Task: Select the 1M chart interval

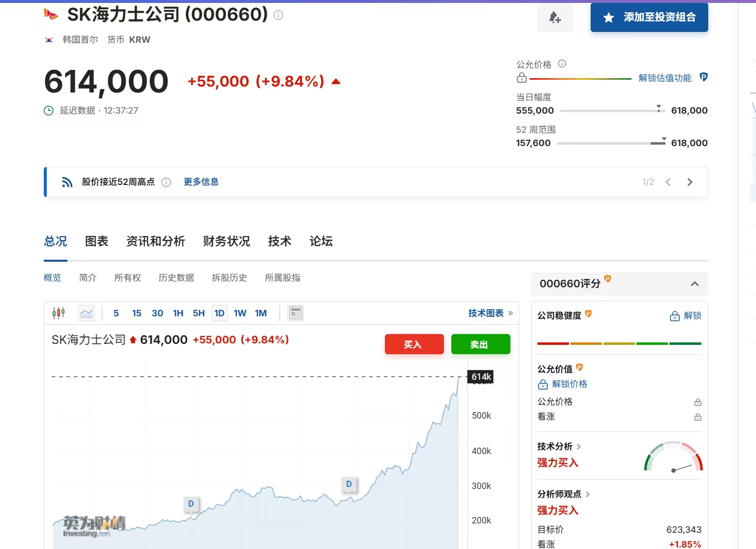Action: click(261, 313)
